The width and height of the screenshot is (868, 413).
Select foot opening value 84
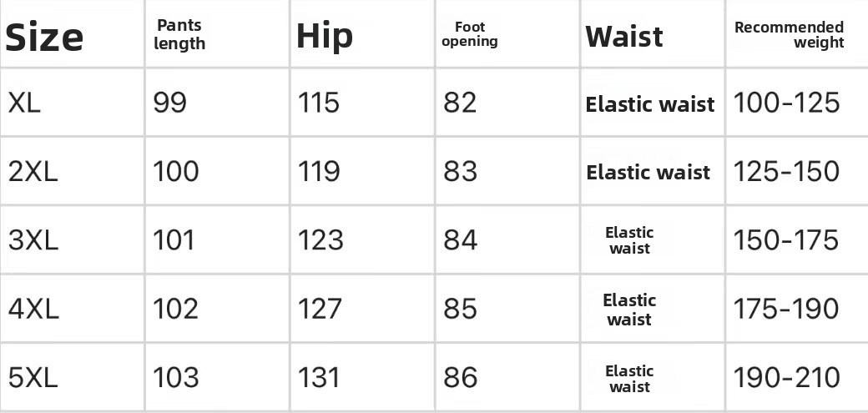tap(461, 240)
